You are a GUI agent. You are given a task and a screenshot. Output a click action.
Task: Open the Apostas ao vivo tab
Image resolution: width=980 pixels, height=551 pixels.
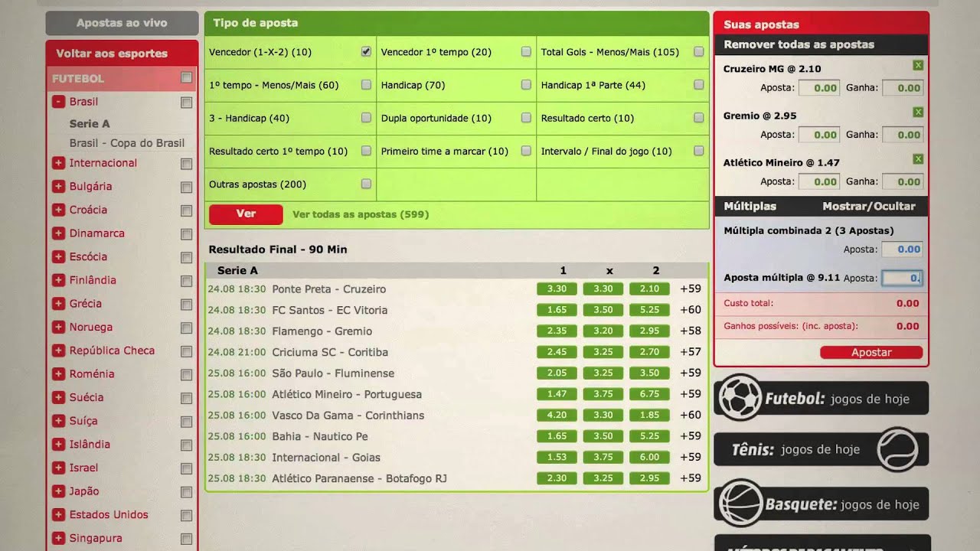tap(122, 23)
